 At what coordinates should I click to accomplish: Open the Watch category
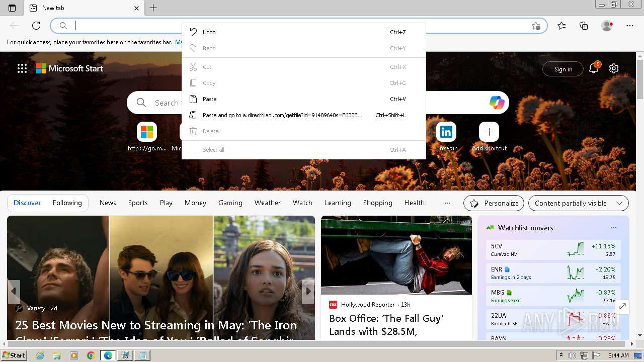302,203
